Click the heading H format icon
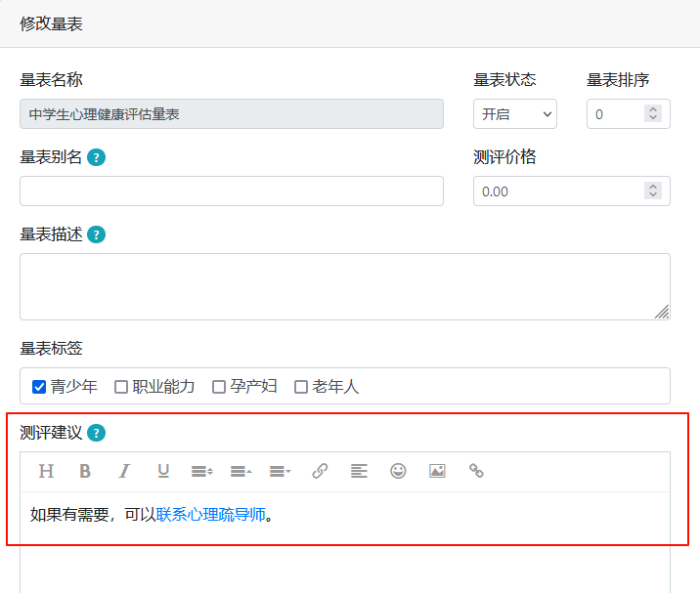Screen dimensions: 700x593 (x=46, y=471)
